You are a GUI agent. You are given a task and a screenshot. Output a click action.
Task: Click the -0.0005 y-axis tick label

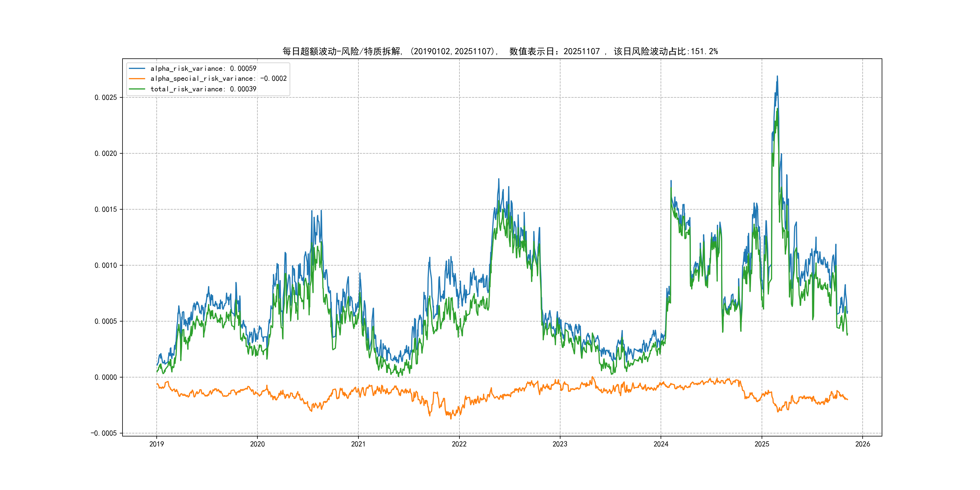103,433
